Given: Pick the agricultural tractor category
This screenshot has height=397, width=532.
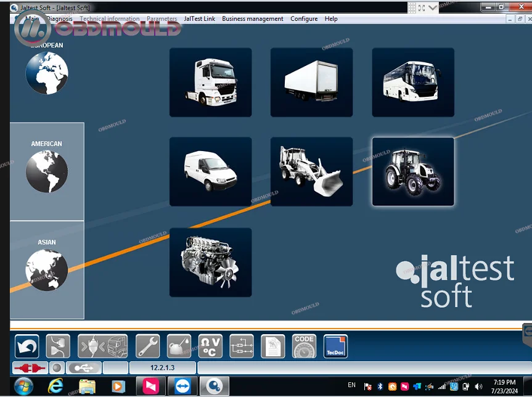Looking at the screenshot, I should (413, 171).
